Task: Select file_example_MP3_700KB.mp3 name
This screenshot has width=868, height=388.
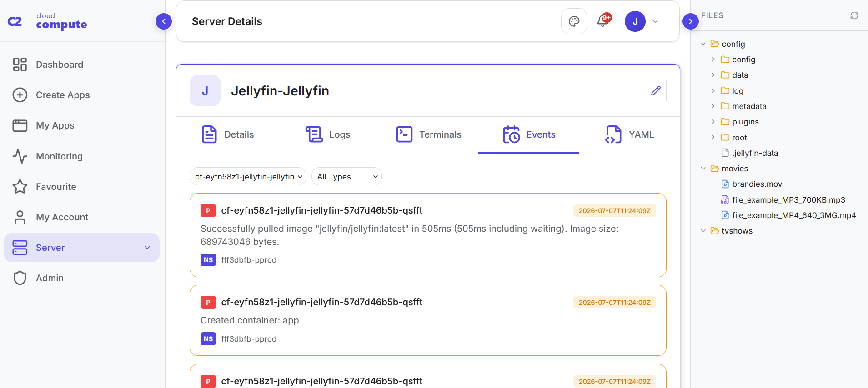Action: (788, 200)
